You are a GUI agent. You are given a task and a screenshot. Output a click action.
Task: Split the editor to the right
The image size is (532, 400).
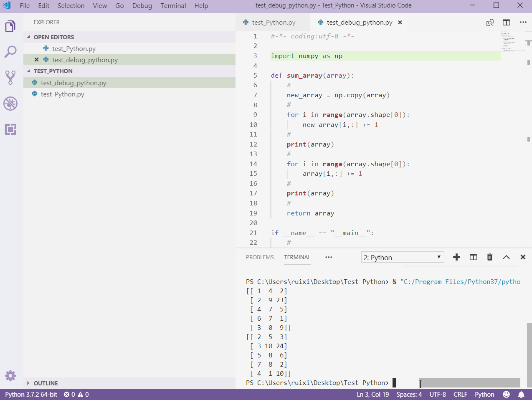point(507,23)
